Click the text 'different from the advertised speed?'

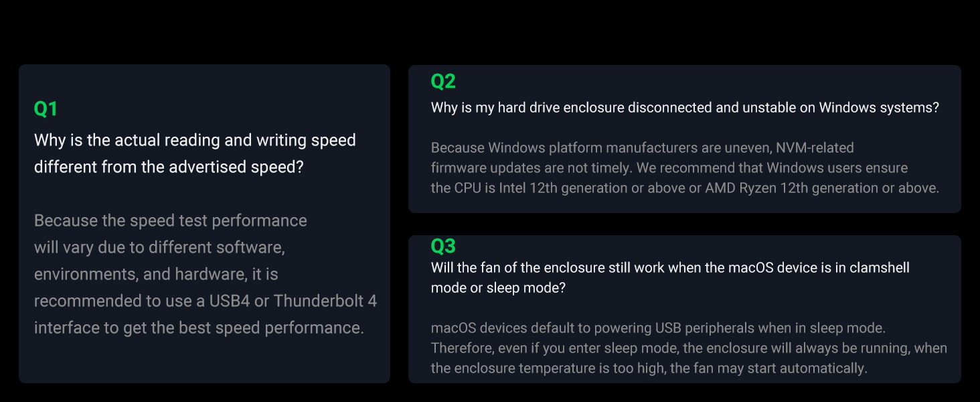(x=169, y=167)
